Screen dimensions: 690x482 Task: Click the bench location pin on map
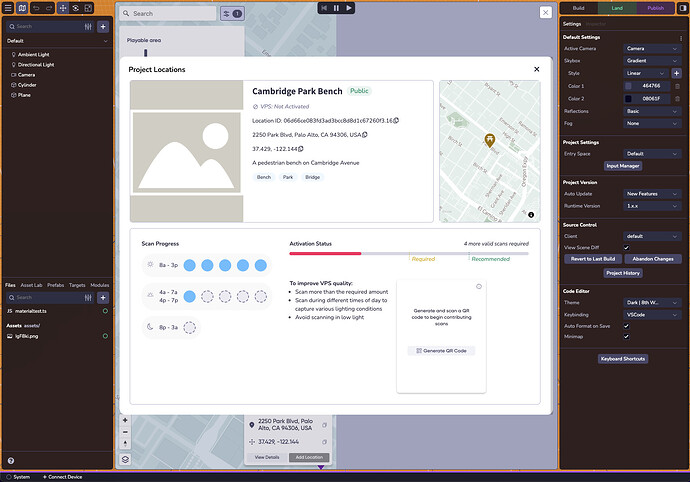(x=489, y=140)
